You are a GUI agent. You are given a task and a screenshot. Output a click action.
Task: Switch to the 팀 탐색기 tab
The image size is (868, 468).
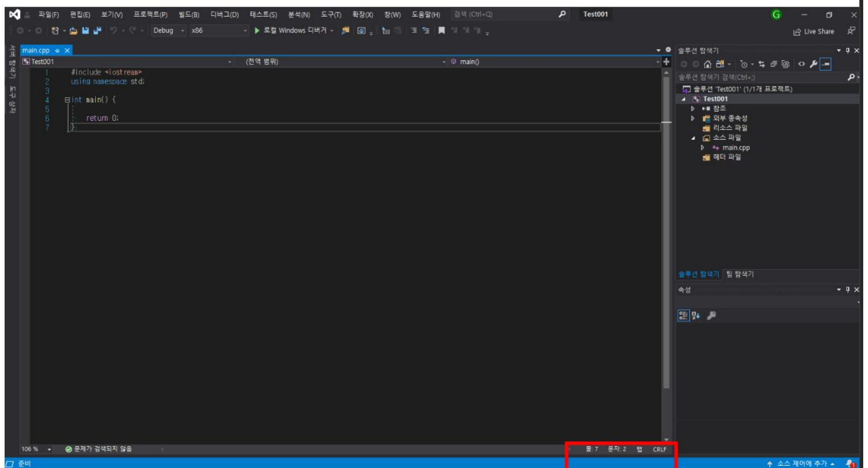pyautogui.click(x=740, y=275)
